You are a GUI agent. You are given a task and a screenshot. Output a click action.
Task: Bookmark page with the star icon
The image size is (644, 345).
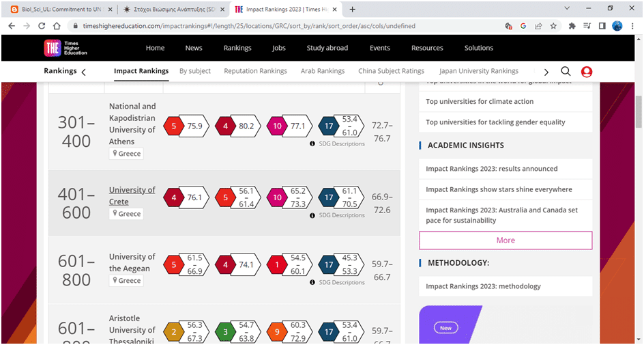click(553, 26)
